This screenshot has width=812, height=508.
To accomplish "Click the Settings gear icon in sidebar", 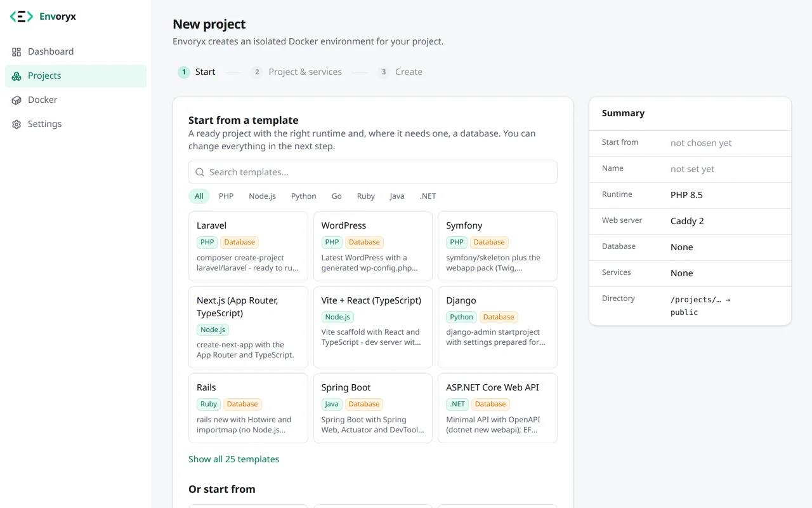I will (x=16, y=124).
